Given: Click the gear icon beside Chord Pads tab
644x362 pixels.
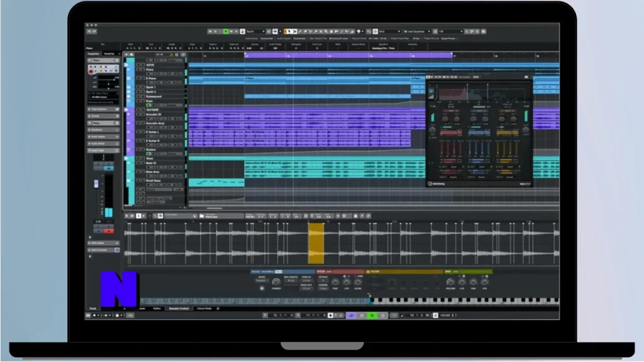Looking at the screenshot, I should (218, 308).
